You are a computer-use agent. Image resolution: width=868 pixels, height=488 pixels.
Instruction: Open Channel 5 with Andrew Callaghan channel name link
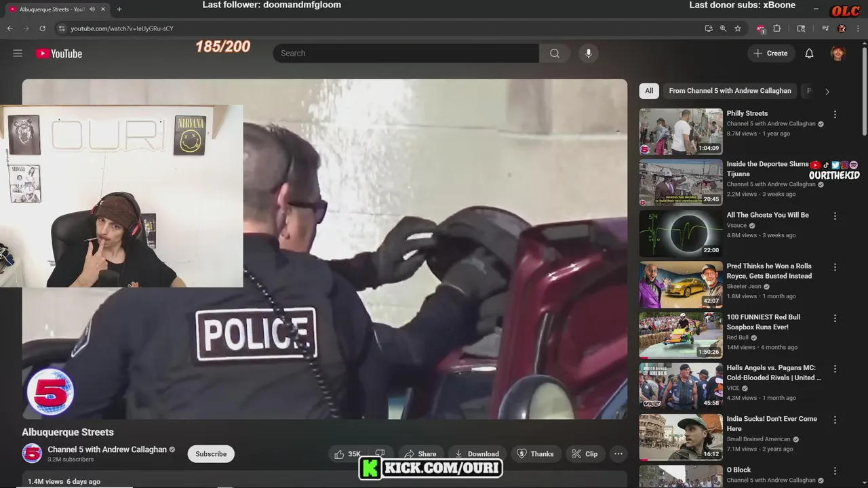pyautogui.click(x=107, y=449)
